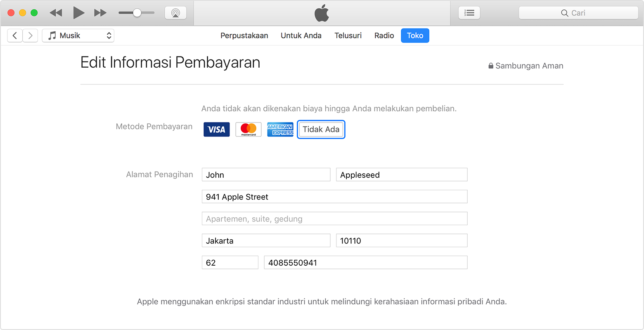
Task: Adjust the volume slider knob
Action: 137,13
